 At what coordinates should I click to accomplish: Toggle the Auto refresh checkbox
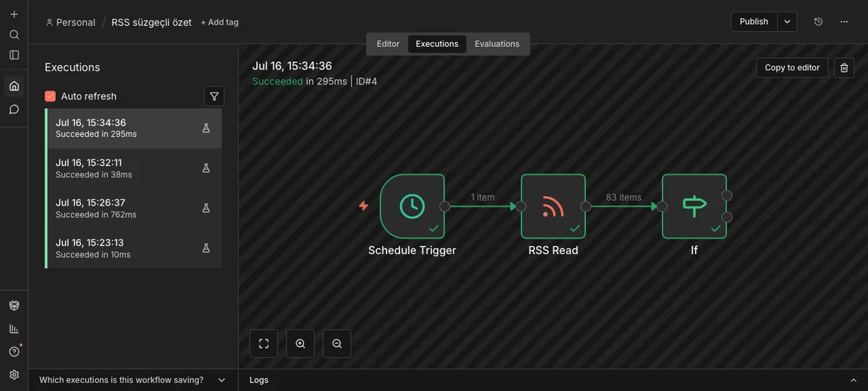(x=51, y=96)
